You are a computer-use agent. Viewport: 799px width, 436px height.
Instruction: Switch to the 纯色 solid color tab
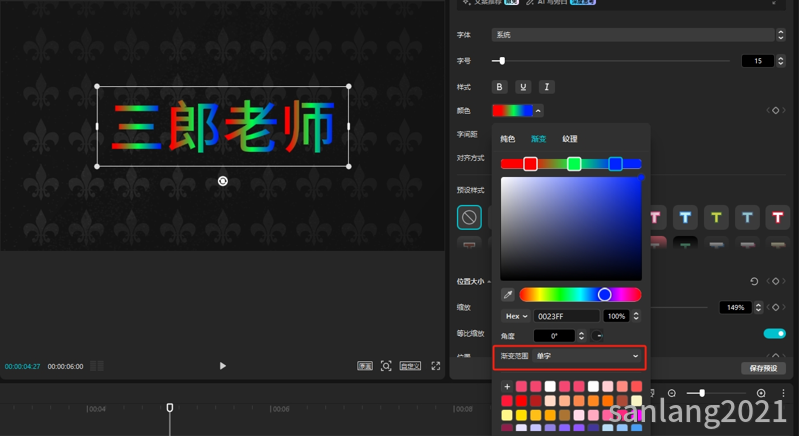[x=508, y=139]
